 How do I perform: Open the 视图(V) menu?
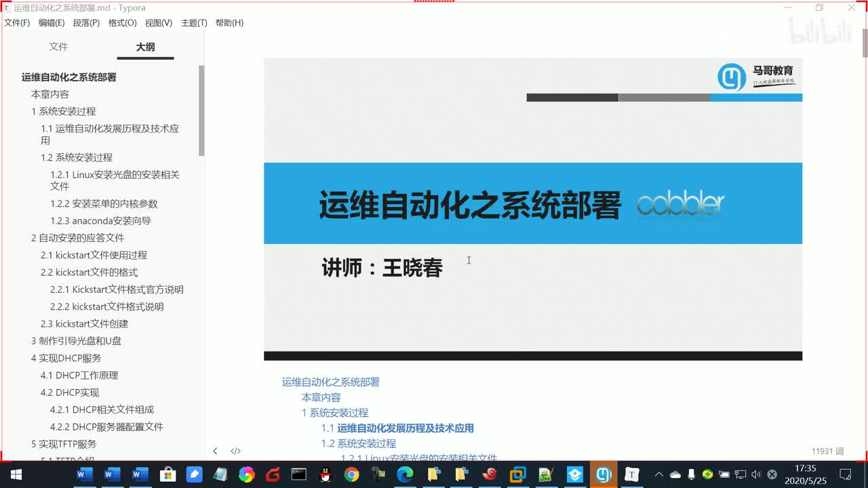158,23
